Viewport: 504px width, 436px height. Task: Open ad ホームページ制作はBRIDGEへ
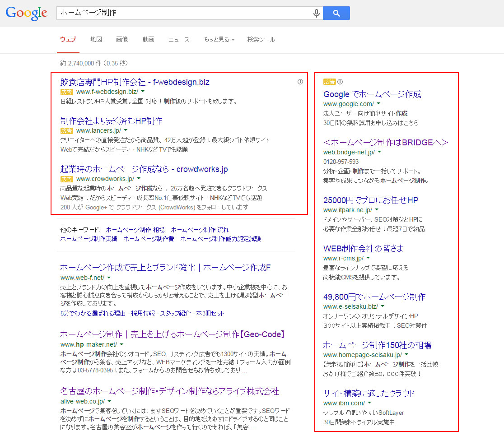[x=386, y=142]
